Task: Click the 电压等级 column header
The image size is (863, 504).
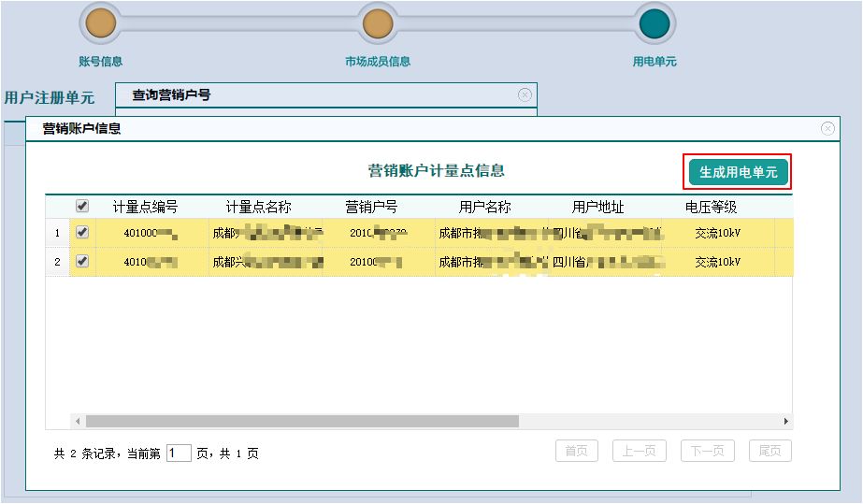Action: (x=711, y=207)
